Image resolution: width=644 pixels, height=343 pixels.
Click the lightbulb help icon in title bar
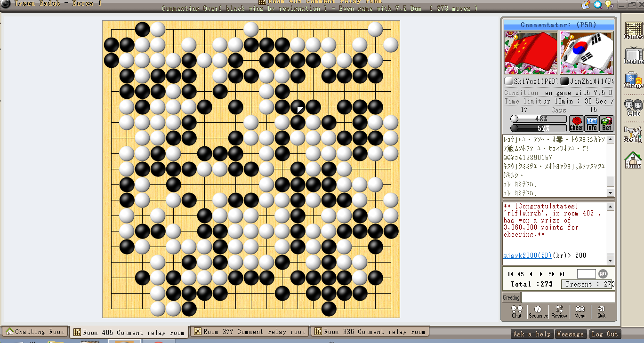[x=609, y=5]
